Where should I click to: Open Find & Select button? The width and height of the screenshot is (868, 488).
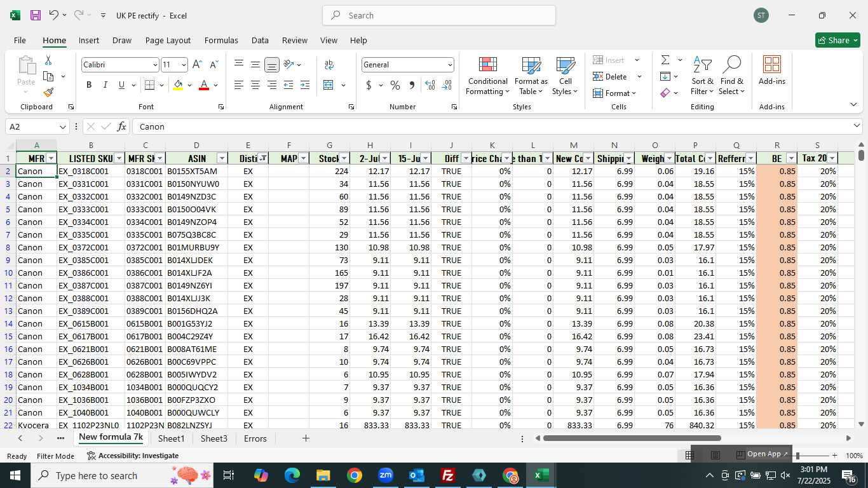point(732,76)
